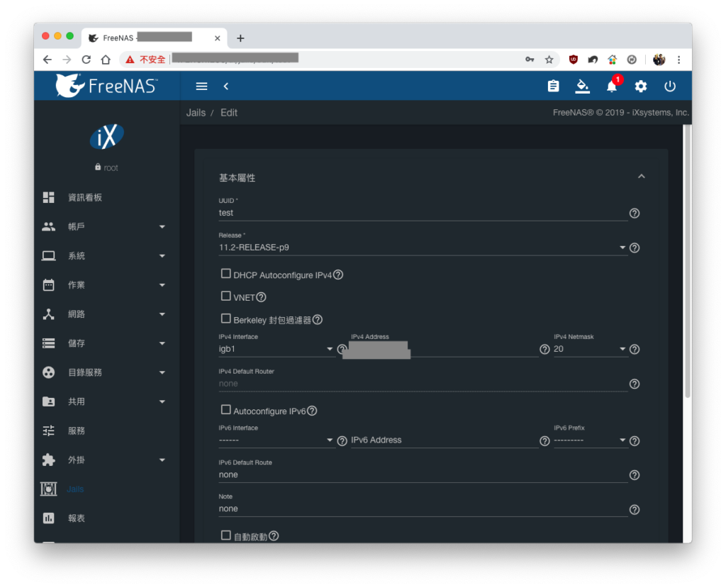The width and height of the screenshot is (726, 588).
Task: Show help for Autoconfigure IPv6
Action: coord(312,411)
